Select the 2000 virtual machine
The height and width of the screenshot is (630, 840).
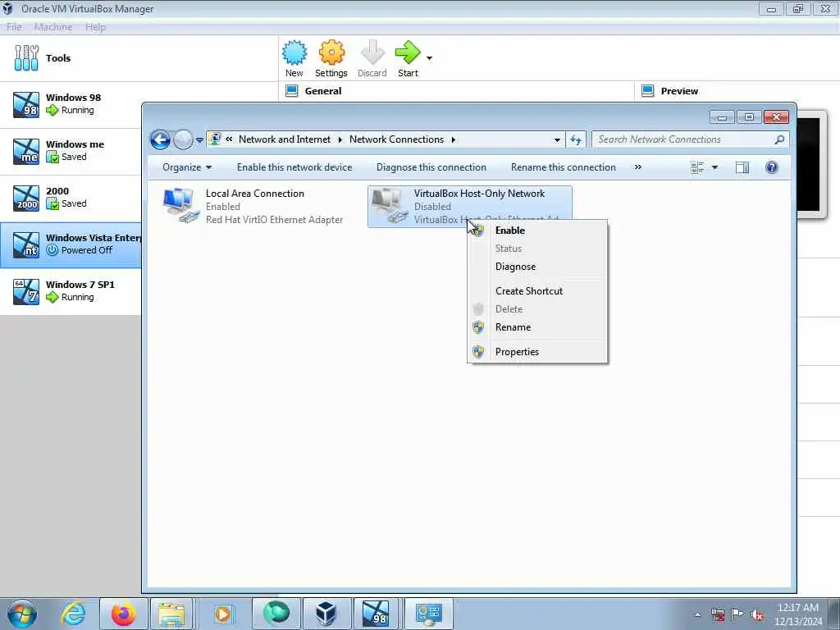coord(71,198)
